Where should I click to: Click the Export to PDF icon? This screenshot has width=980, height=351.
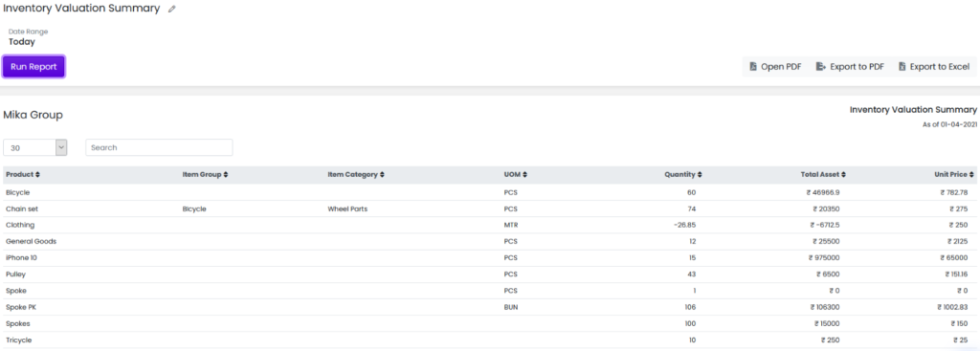[x=821, y=67]
